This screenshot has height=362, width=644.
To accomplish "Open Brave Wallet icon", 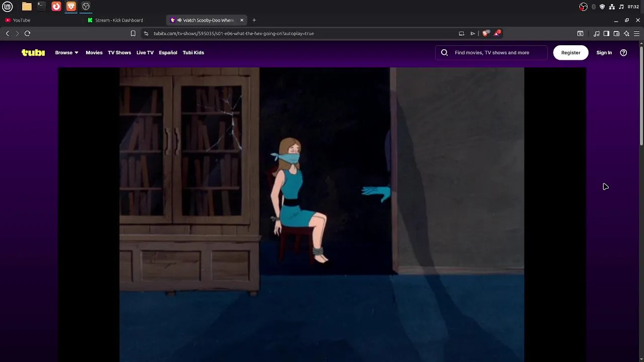I will (616, 33).
